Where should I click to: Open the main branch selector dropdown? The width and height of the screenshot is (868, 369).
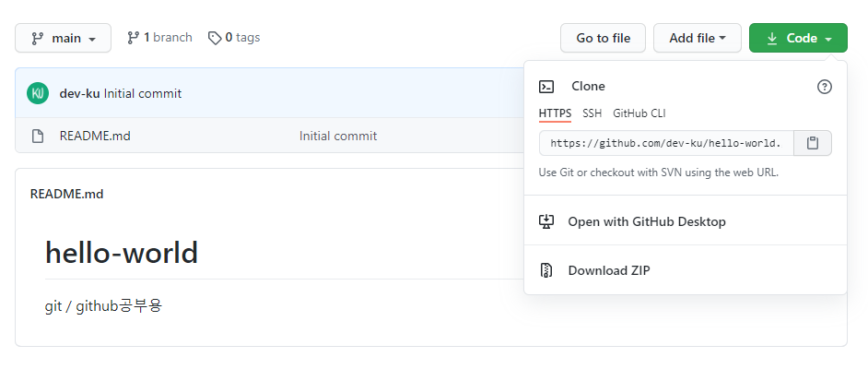pos(63,38)
